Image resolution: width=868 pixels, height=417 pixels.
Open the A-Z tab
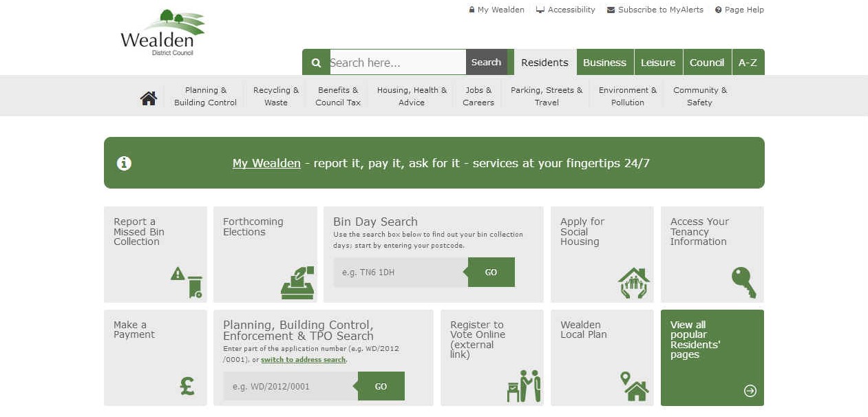748,63
